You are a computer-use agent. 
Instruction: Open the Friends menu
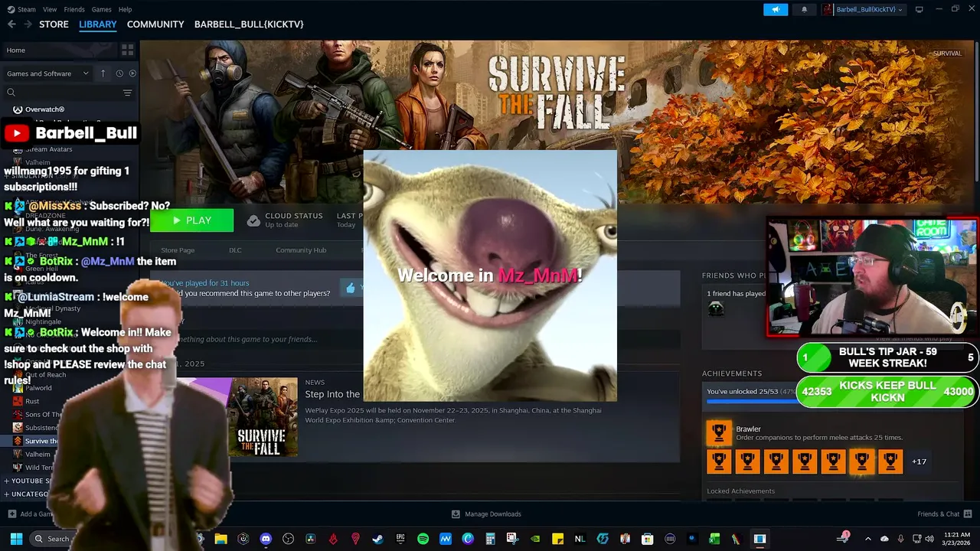click(74, 9)
